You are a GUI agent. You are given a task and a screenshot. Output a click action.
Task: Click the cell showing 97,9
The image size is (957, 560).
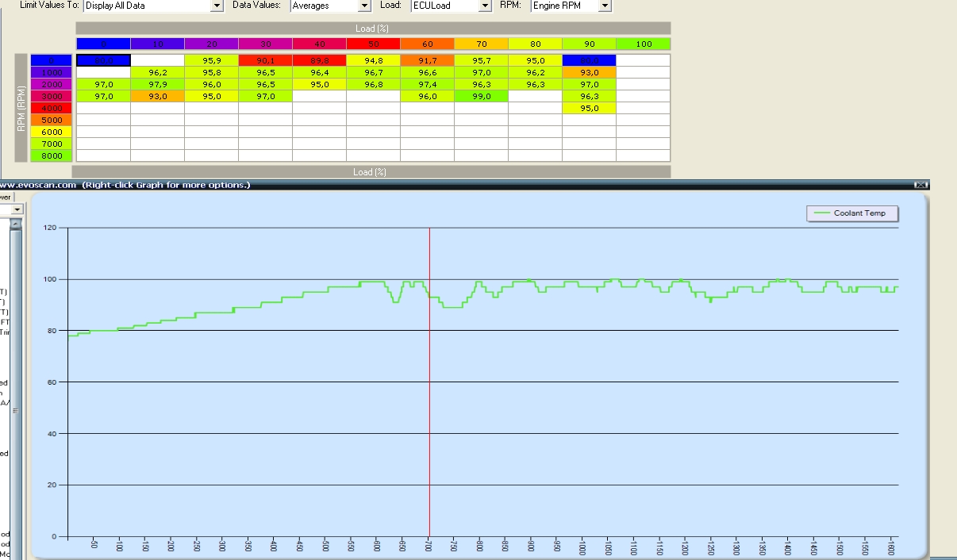point(157,84)
